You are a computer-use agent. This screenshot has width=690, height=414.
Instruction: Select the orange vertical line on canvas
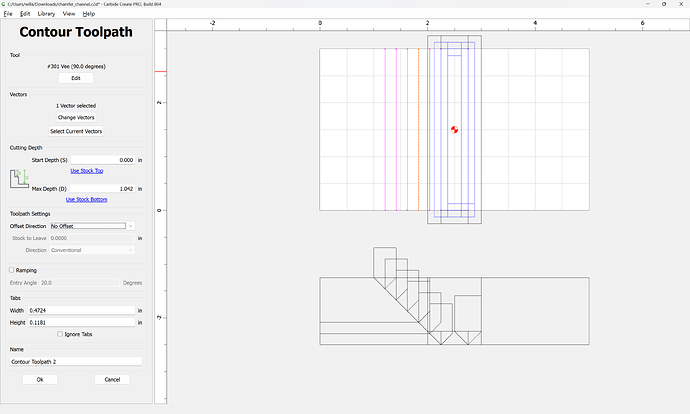coord(418,129)
